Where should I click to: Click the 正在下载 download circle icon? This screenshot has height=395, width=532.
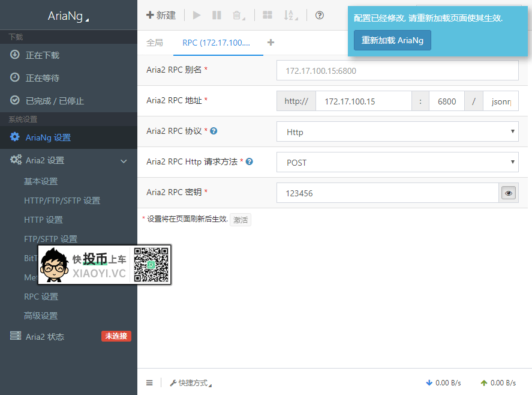(x=14, y=55)
